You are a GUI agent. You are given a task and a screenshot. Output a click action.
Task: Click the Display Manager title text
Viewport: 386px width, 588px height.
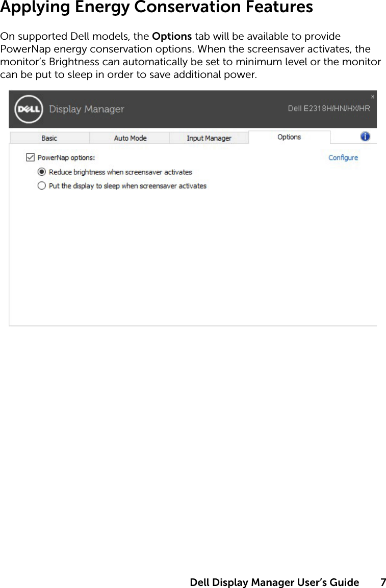pos(86,109)
